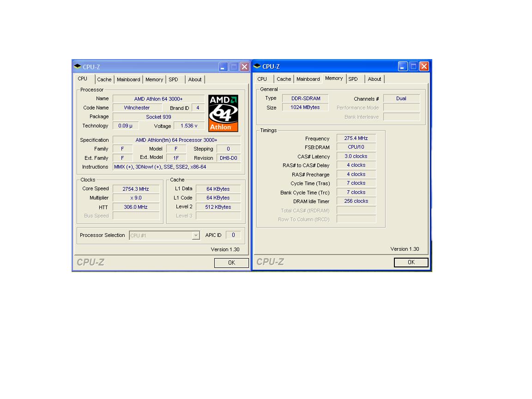
Task: Click OK button in right CPU-Z window
Action: pos(411,262)
